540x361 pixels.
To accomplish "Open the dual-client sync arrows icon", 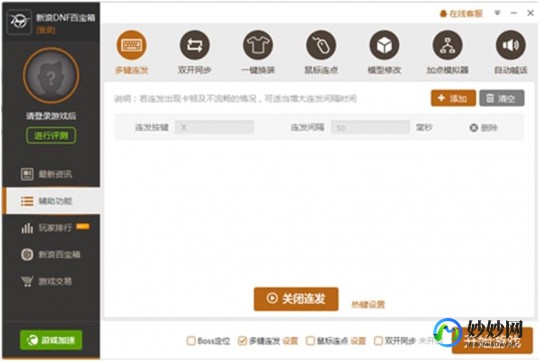I will 195,45.
